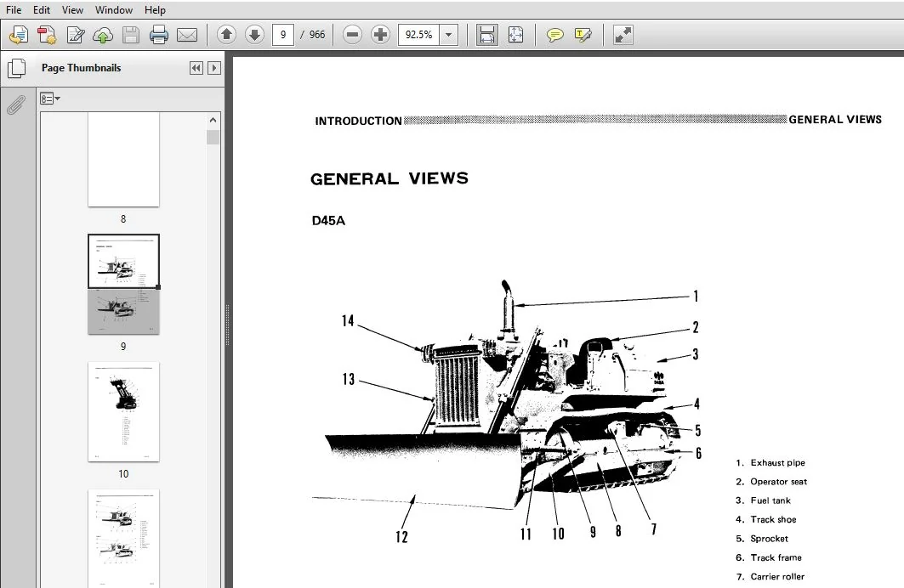Click the Create PDF icon

click(x=47, y=35)
